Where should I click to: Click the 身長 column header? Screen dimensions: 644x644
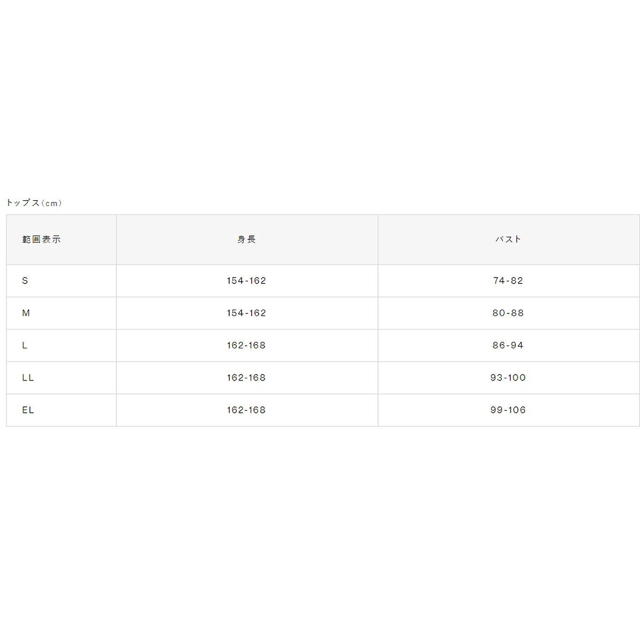[x=246, y=239]
